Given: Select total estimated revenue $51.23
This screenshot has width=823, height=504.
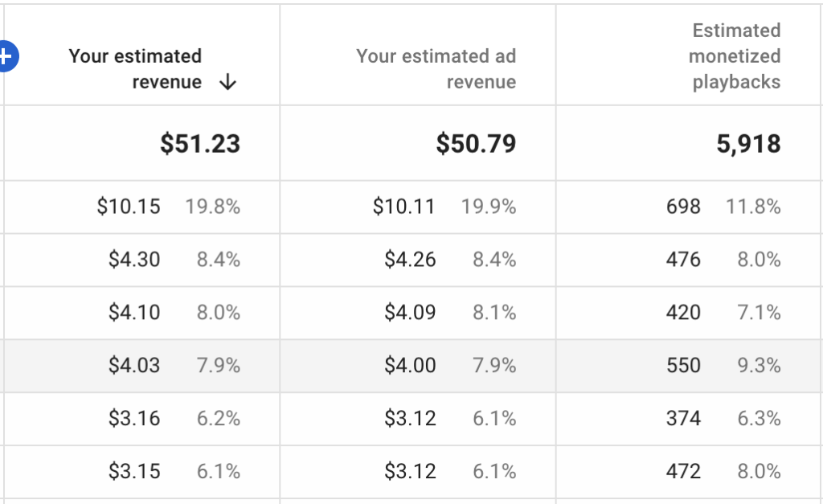Looking at the screenshot, I should pos(200,143).
